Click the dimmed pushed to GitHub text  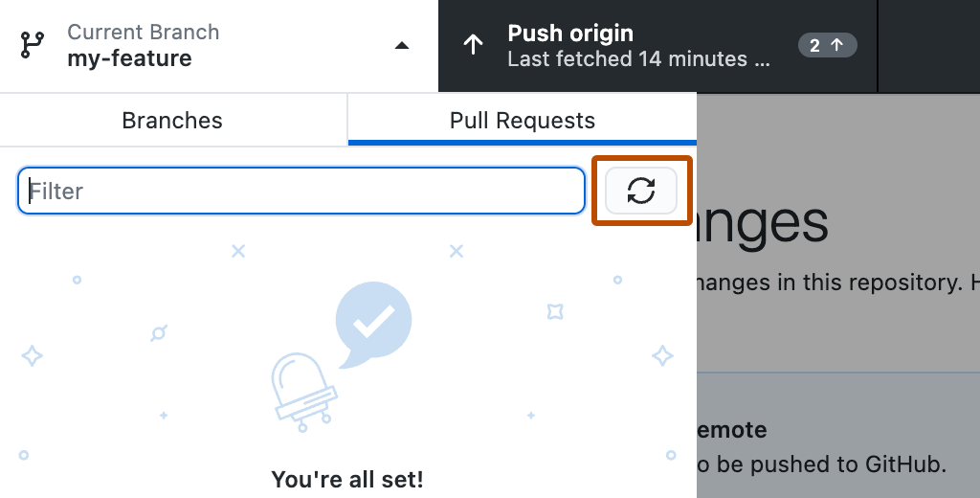(822, 464)
